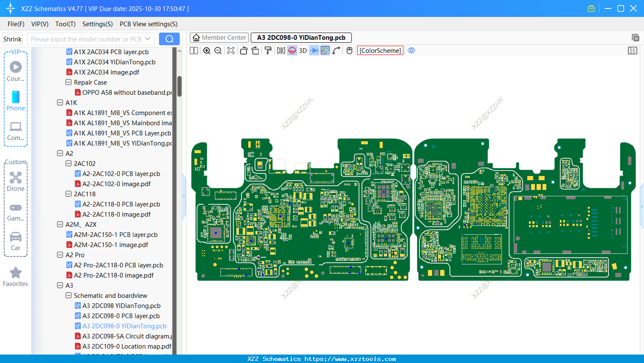Select the Zoom Out tool
The image size is (644, 363).
click(x=217, y=50)
